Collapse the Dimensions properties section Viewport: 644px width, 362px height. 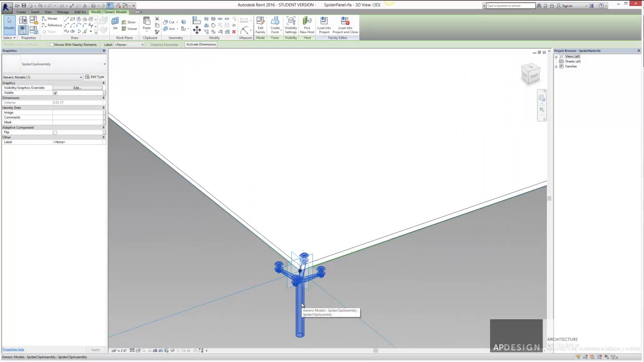coord(104,98)
